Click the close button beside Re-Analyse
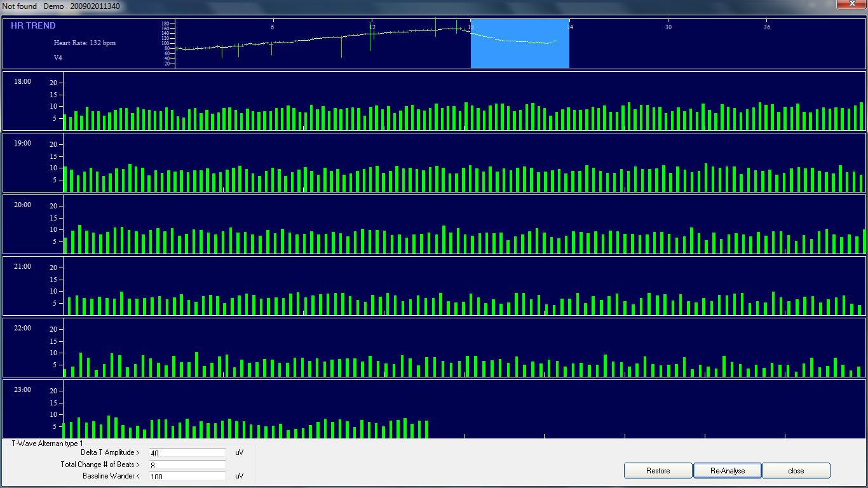The width and height of the screenshot is (868, 488). [796, 470]
